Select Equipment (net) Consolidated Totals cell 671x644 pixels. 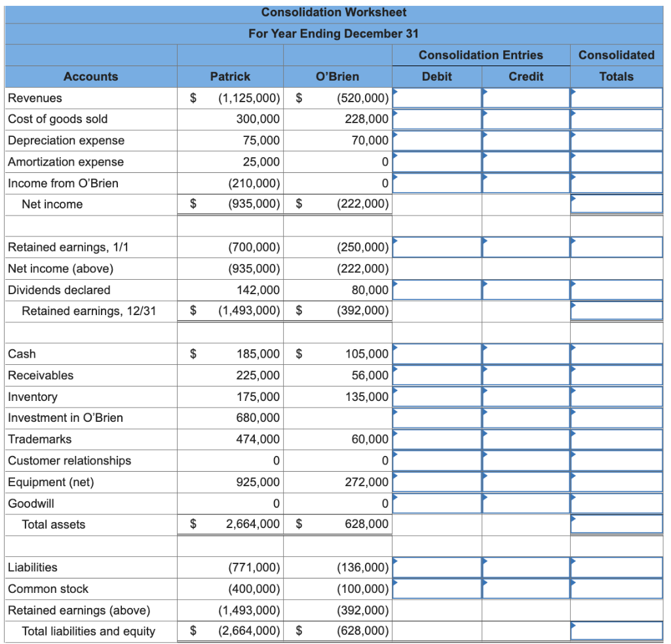616,482
